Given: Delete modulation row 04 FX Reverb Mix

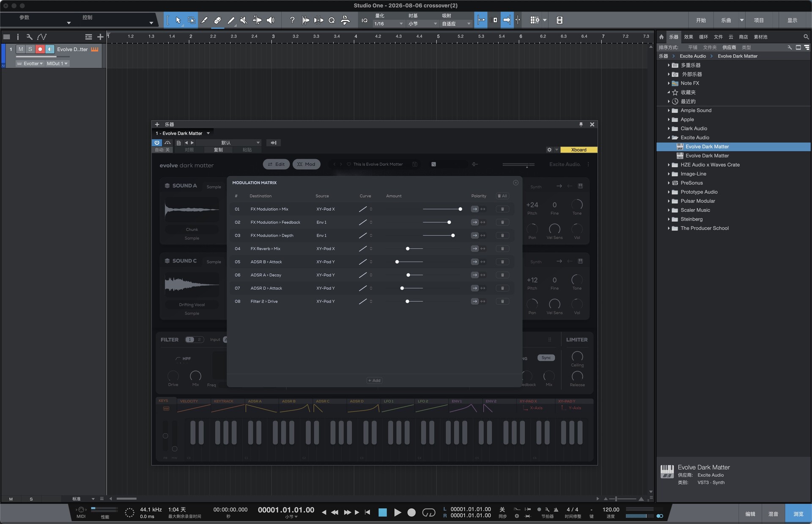Looking at the screenshot, I should tap(502, 249).
